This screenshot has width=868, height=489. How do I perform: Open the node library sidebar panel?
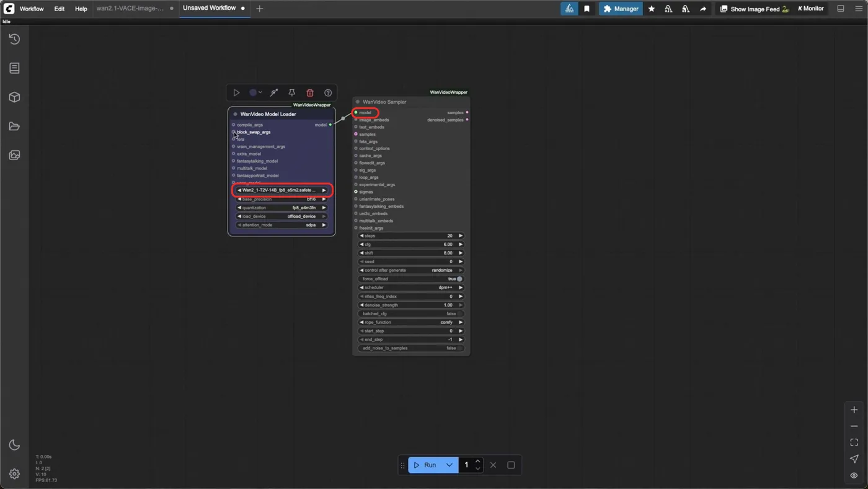pos(14,68)
